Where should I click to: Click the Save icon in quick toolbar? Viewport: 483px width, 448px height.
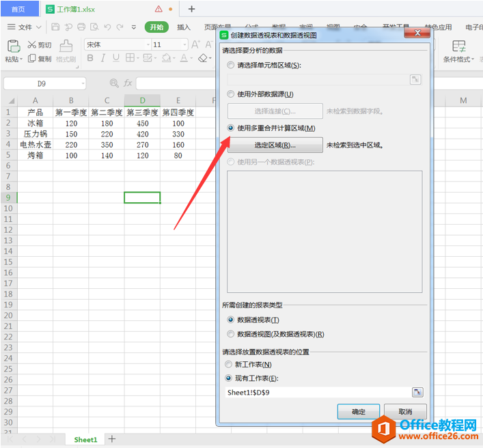(x=55, y=27)
